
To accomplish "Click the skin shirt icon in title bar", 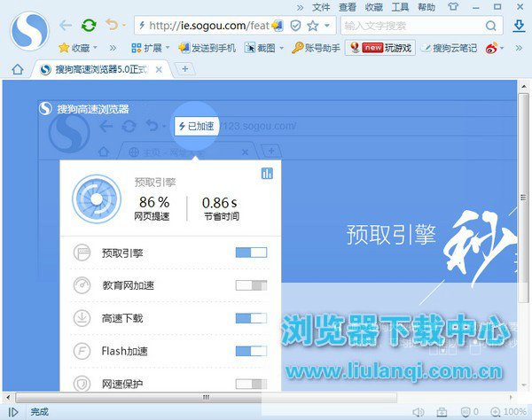I will pyautogui.click(x=453, y=7).
